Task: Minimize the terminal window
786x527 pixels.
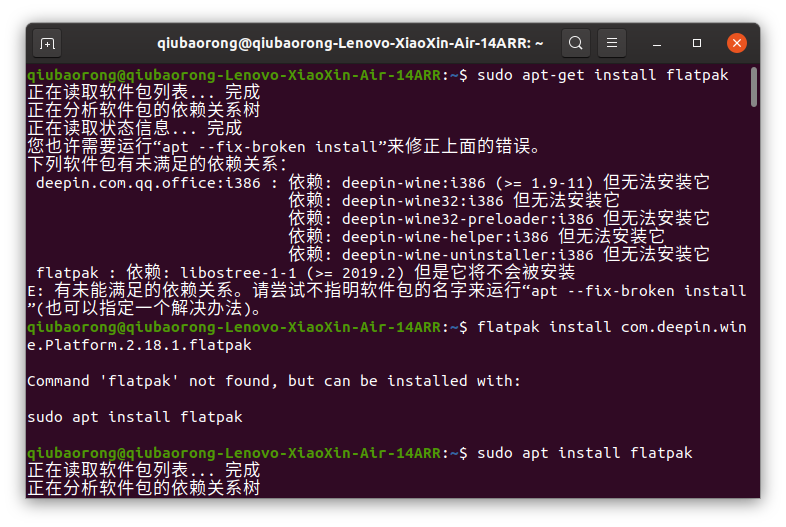Action: tap(657, 44)
